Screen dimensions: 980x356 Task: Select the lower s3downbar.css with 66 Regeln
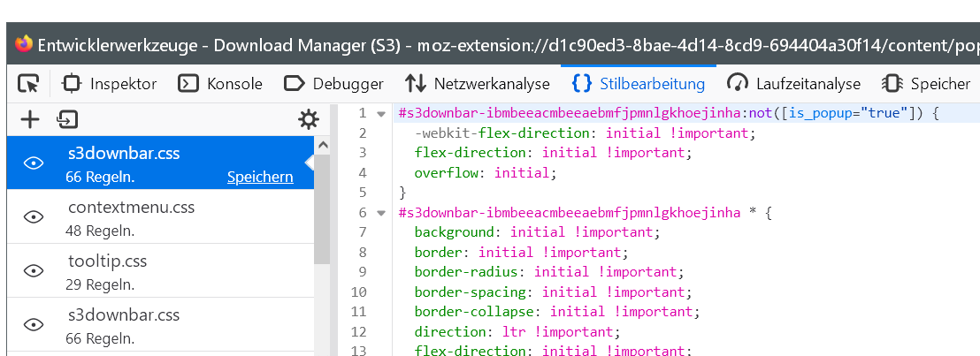coord(160,325)
